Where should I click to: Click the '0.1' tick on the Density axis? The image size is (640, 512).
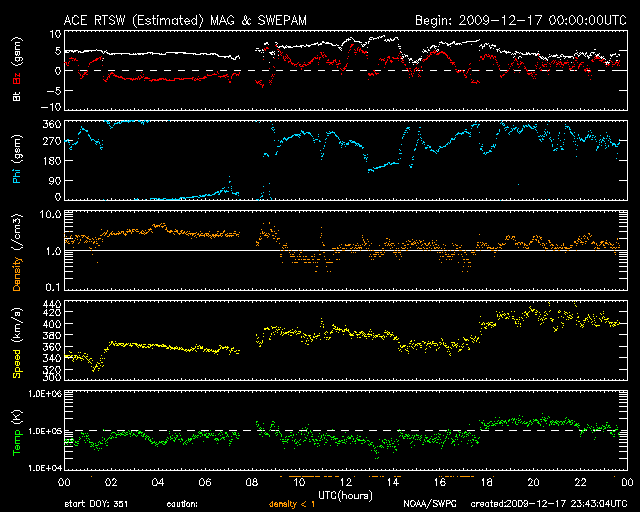click(54, 287)
